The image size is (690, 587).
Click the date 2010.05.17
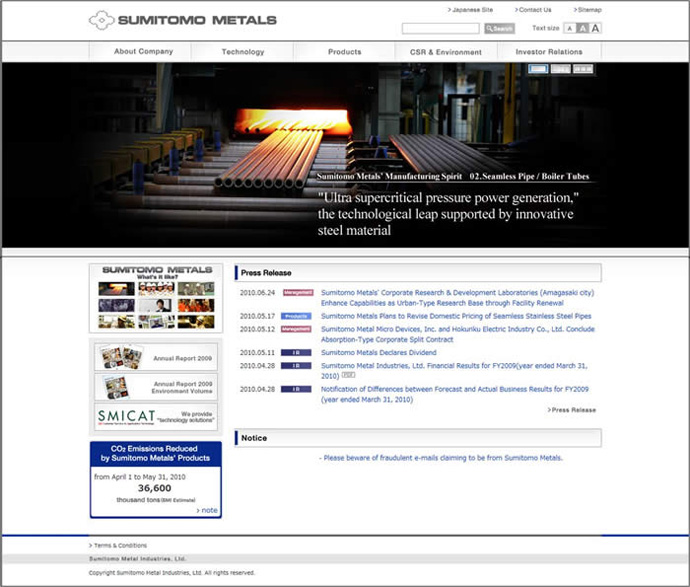(257, 316)
